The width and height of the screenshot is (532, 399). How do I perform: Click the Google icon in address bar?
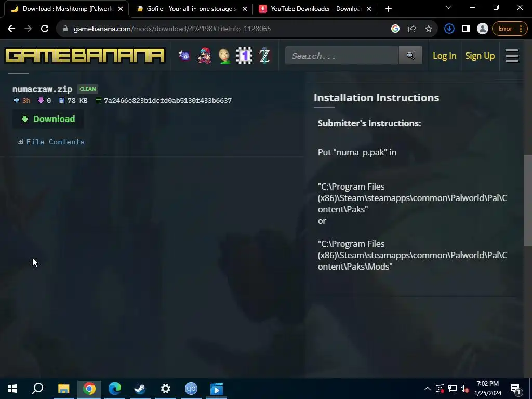pos(395,29)
